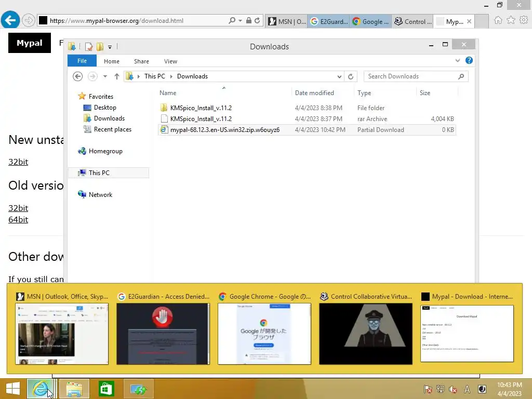Sort by Name column header
The image size is (532, 399).
click(224, 92)
